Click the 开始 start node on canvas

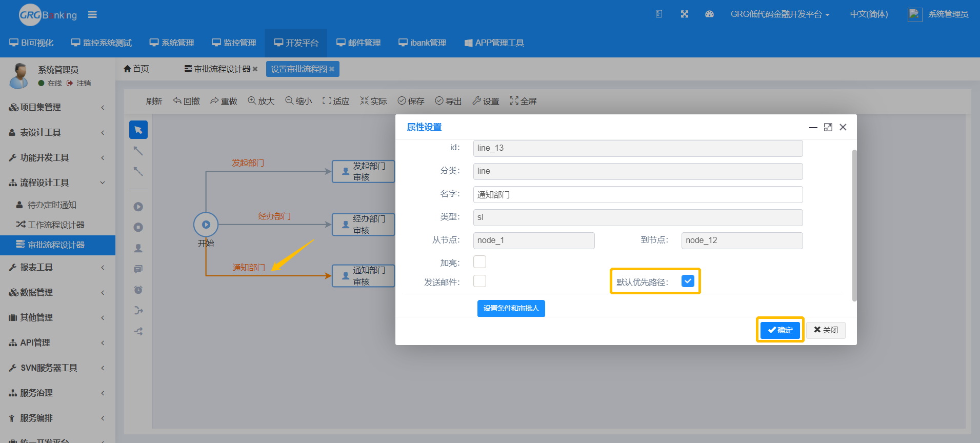[206, 224]
